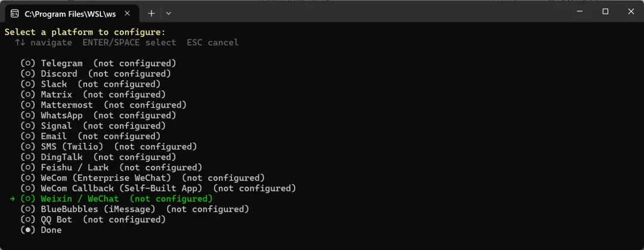Click the Signal platform option
This screenshot has height=250, width=644.
[56, 126]
